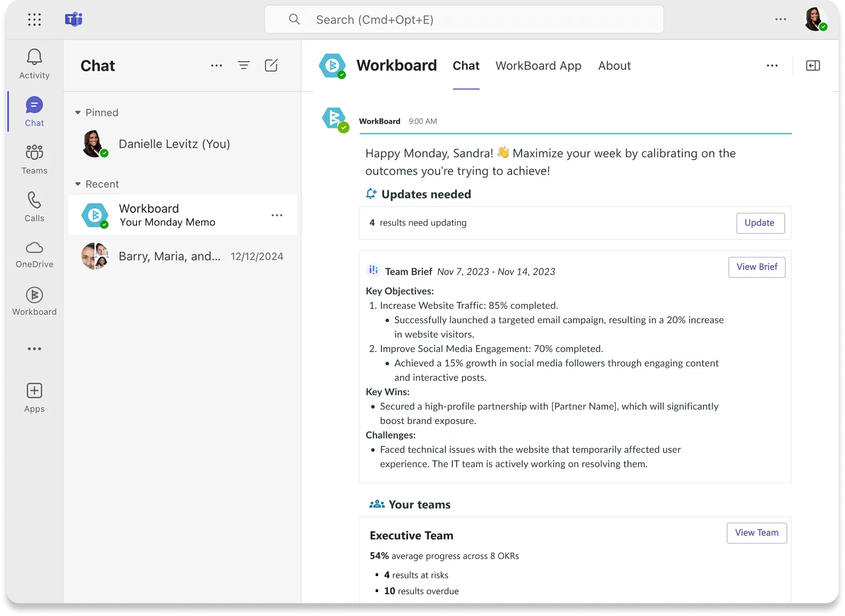Screen dimensions: 845x616
Task: Filter the chat list
Action: tap(244, 66)
